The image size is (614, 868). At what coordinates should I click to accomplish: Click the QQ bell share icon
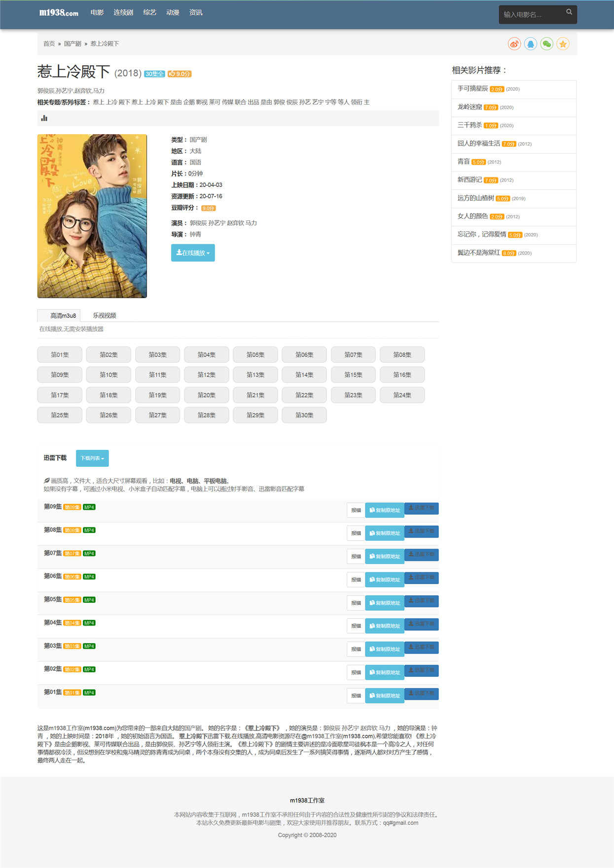click(531, 44)
